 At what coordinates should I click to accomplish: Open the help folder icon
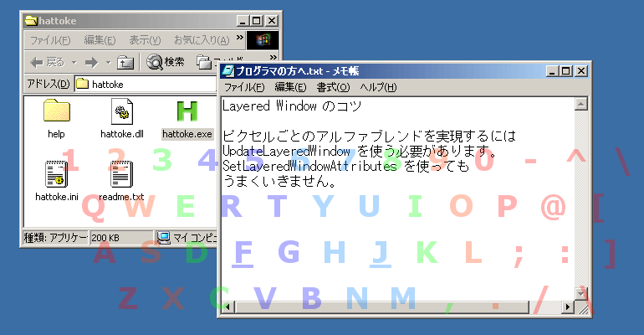coord(56,111)
